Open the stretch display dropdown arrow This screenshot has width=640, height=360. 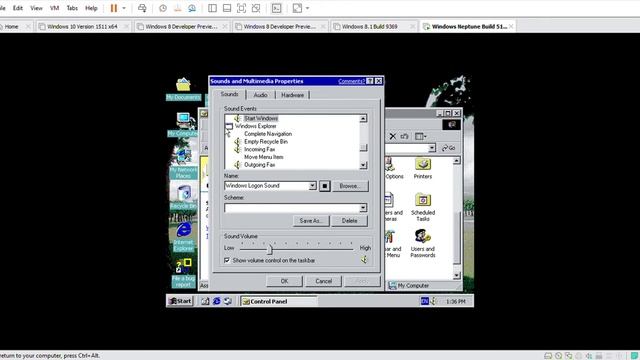pyautogui.click(x=307, y=8)
